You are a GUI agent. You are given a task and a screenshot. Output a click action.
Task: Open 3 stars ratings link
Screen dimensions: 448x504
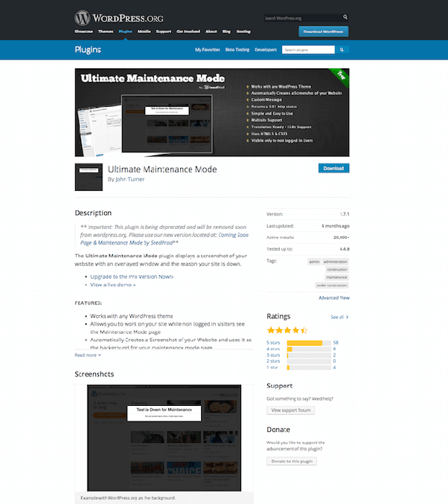coord(273,355)
